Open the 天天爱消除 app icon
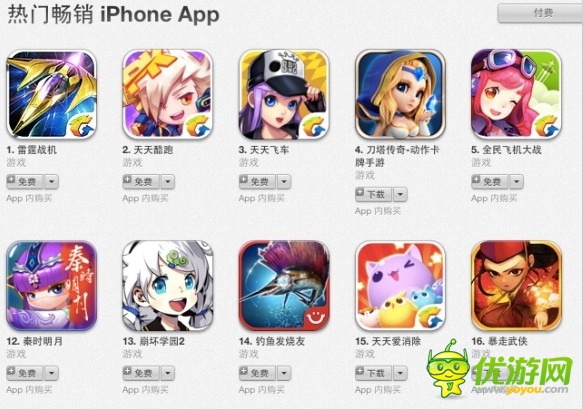 click(x=400, y=286)
